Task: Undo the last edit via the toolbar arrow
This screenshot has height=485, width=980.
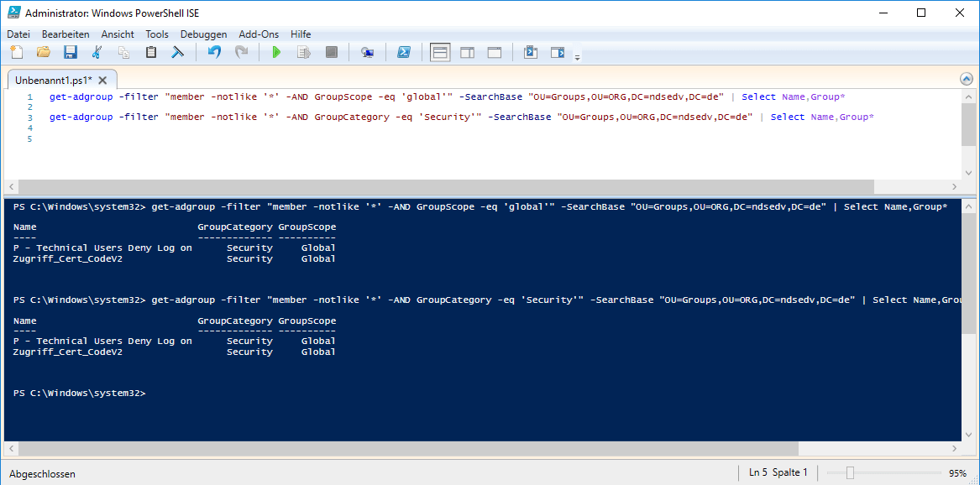Action: click(x=214, y=52)
